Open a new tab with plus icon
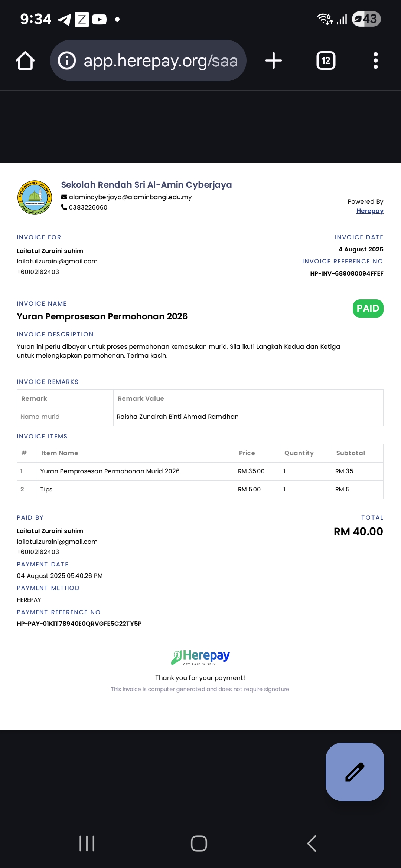 click(x=274, y=60)
